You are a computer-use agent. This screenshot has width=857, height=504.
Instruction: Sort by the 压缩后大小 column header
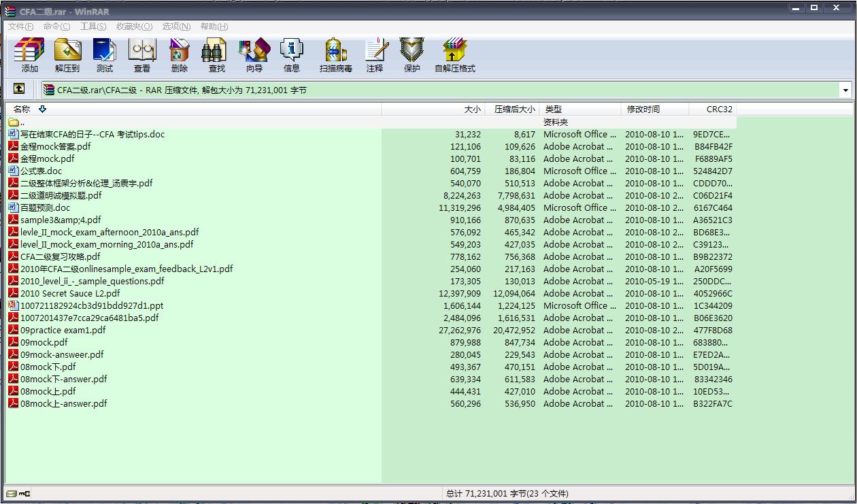pos(512,110)
